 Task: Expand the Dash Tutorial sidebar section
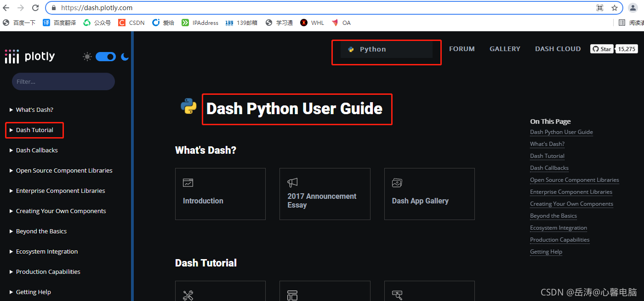click(x=31, y=130)
